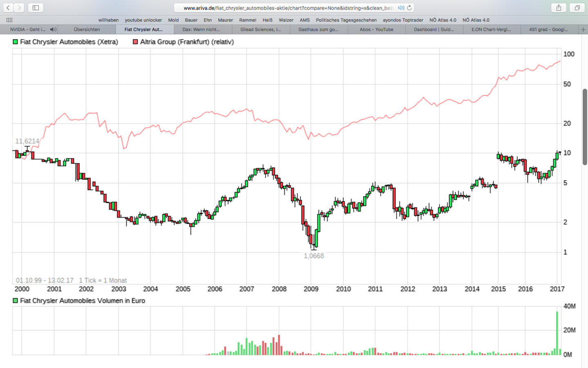Viewport: 588px width, 368px height.
Task: Open the Ehn bookmark
Action: pyautogui.click(x=208, y=20)
